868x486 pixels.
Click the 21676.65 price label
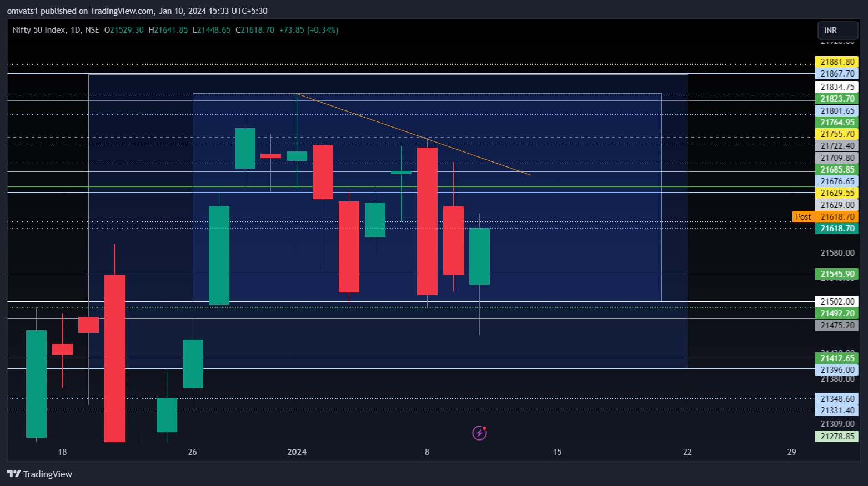coord(837,181)
